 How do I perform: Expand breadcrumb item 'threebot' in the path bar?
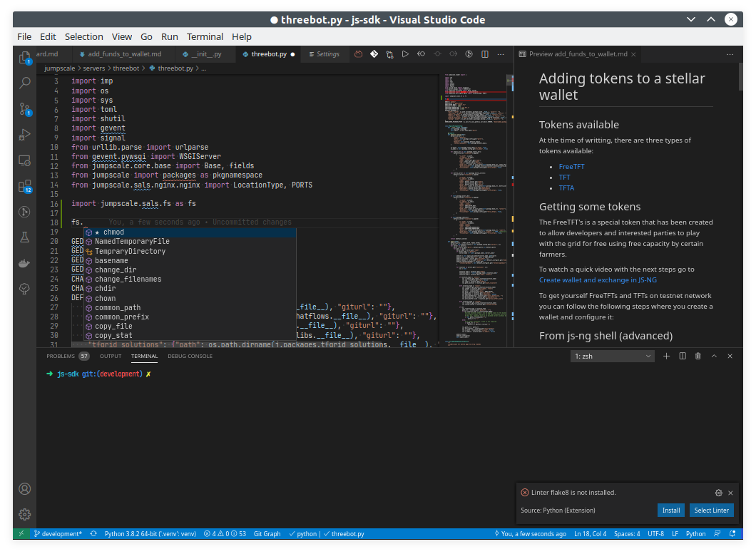126,68
